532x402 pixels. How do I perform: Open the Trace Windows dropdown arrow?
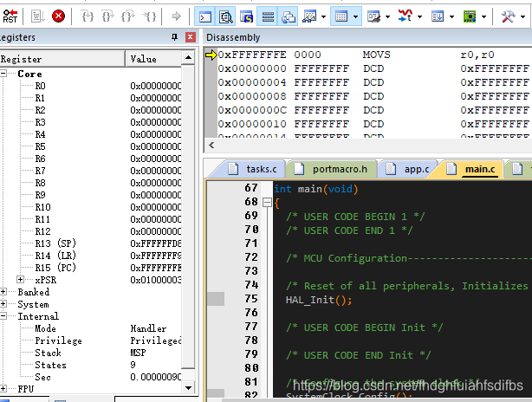[451, 16]
